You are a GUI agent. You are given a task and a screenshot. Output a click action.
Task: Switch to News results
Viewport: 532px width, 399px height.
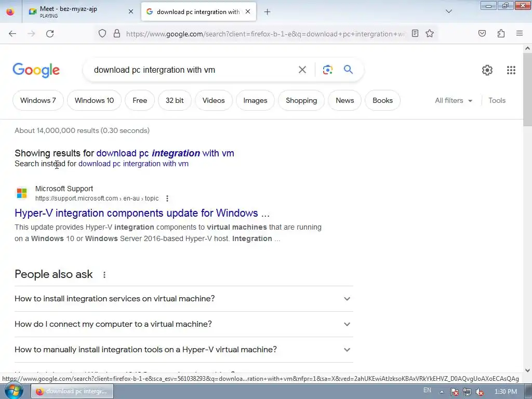pos(345,100)
